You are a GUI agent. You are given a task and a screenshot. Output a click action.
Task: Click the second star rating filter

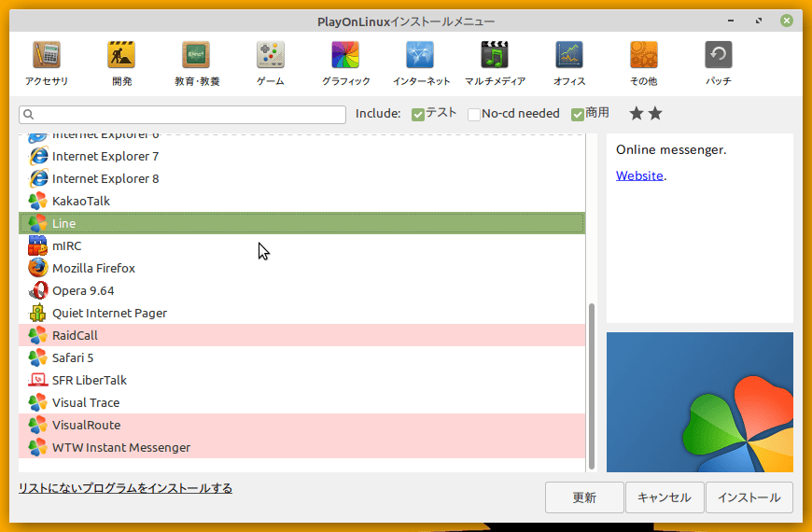coord(655,113)
